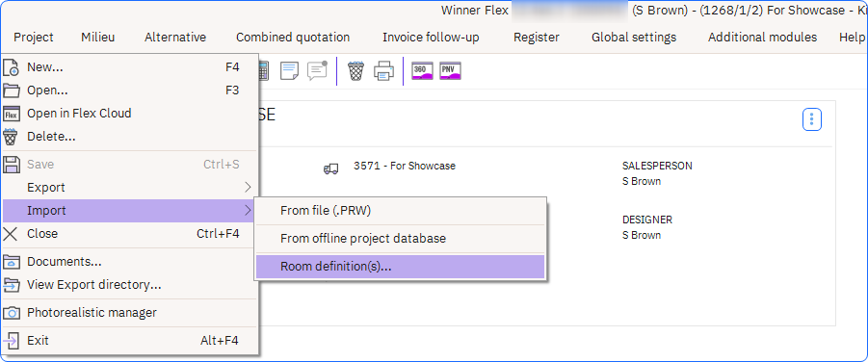Image resolution: width=868 pixels, height=362 pixels.
Task: Click the '3571 - For Showcase' text
Action: pos(405,166)
